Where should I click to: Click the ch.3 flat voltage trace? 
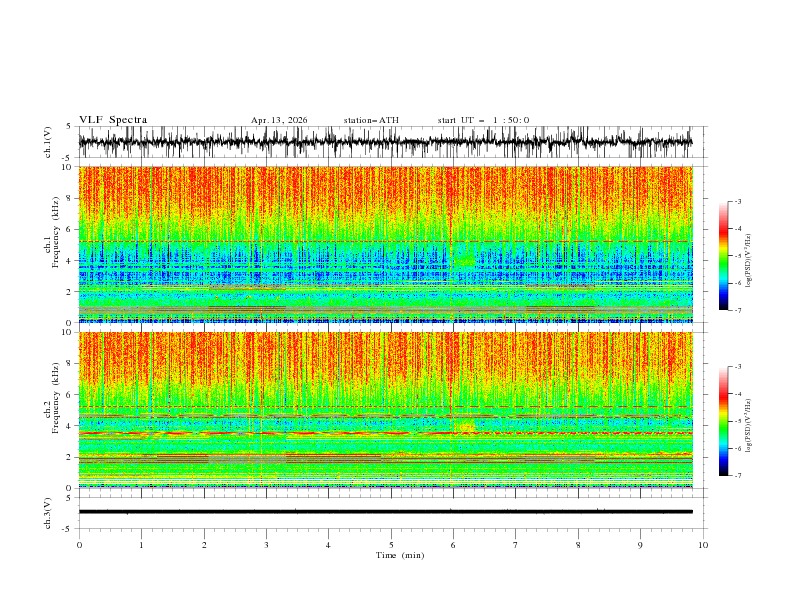pyautogui.click(x=385, y=512)
